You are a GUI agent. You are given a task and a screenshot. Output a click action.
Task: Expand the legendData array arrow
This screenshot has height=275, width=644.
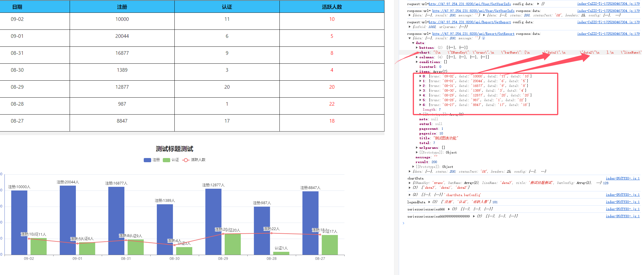(x=429, y=202)
